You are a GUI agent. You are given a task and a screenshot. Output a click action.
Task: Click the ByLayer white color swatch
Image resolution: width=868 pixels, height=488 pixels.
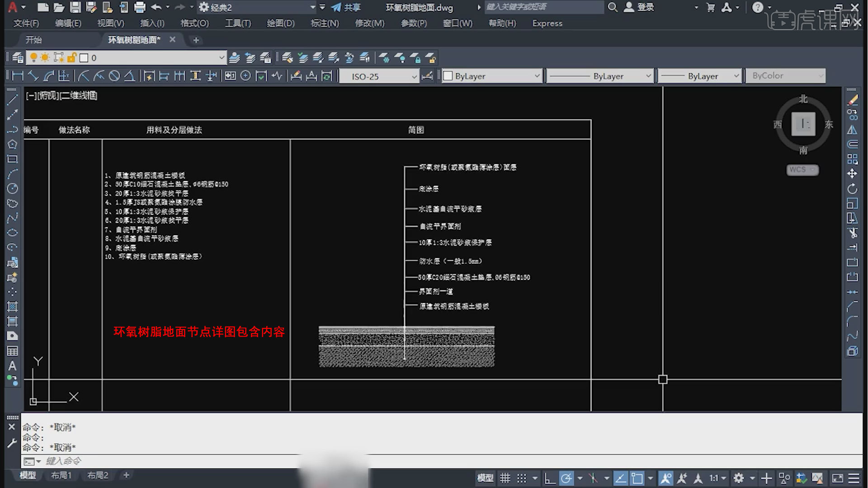point(448,76)
